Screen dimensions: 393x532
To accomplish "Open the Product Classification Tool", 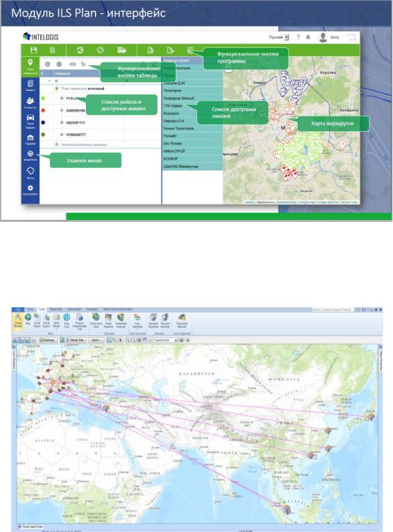I will pyautogui.click(x=79, y=321).
